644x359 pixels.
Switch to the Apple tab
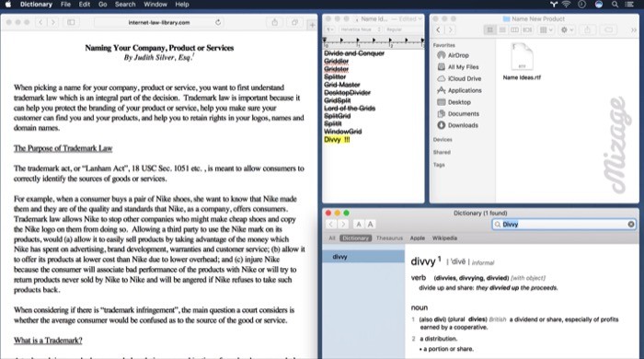[418, 238]
